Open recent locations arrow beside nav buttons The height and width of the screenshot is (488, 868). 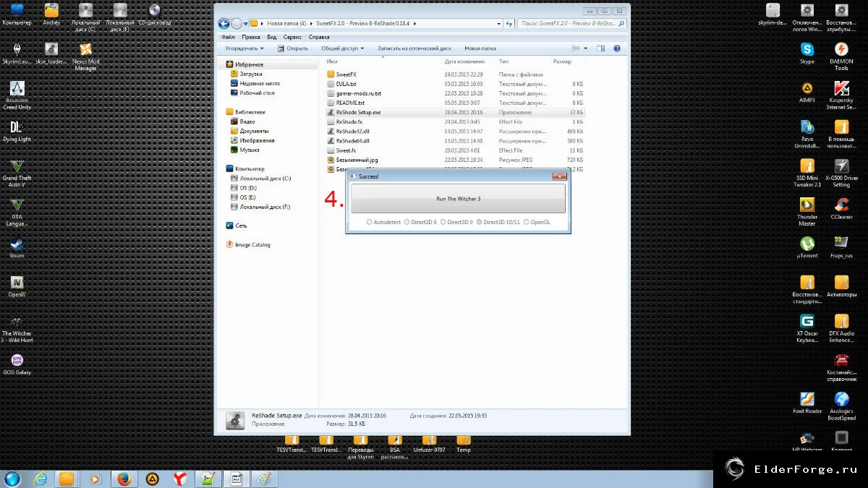tap(246, 24)
